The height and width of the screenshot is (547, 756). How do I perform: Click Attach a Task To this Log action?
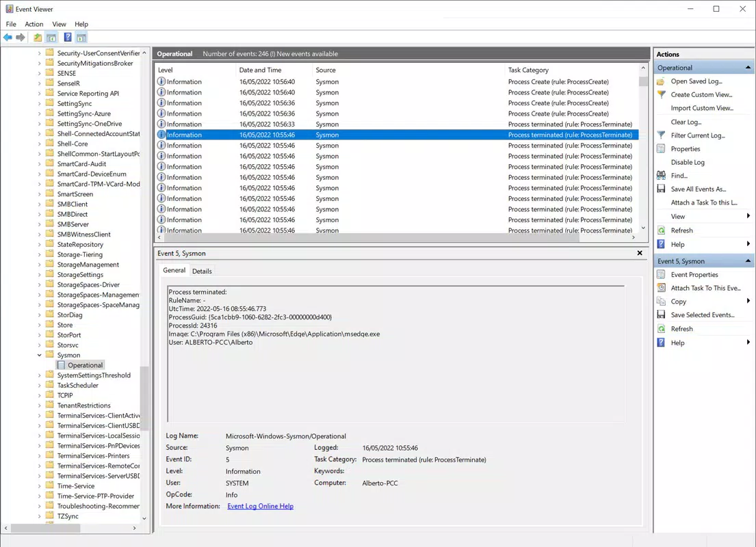[704, 202]
